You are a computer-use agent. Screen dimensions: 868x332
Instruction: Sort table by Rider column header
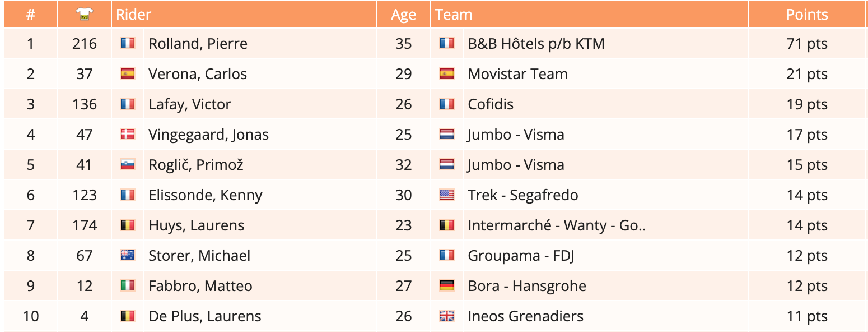[134, 15]
